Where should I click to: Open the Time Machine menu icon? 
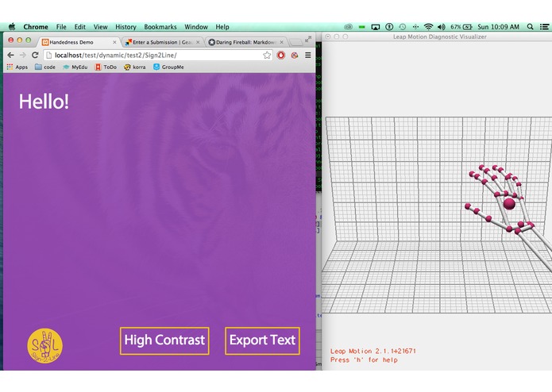click(x=403, y=27)
